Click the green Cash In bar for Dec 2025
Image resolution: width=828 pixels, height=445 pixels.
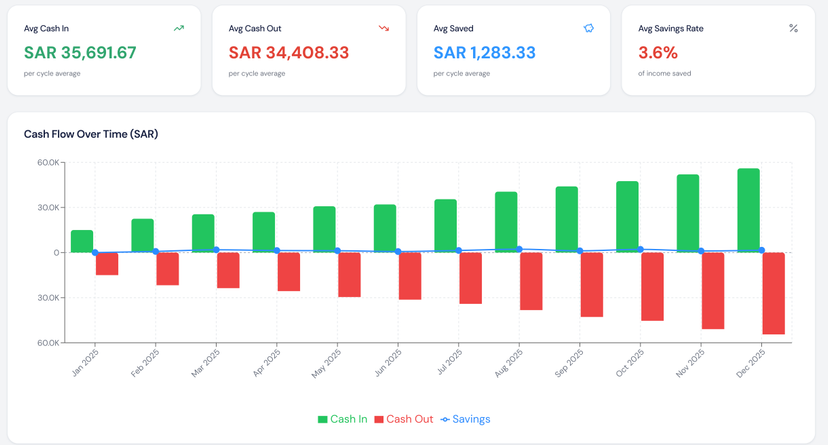coord(748,210)
